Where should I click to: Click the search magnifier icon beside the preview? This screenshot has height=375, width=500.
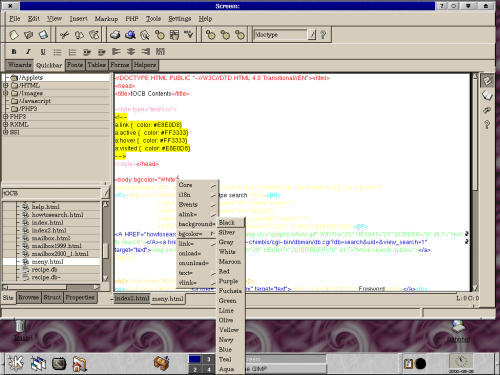pyautogui.click(x=145, y=35)
